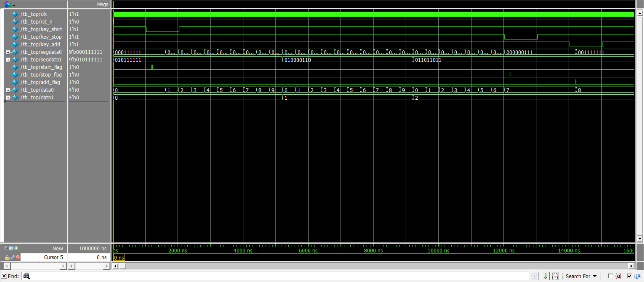The width and height of the screenshot is (644, 282).
Task: Click the search-all-matches document icon
Action: click(x=555, y=276)
